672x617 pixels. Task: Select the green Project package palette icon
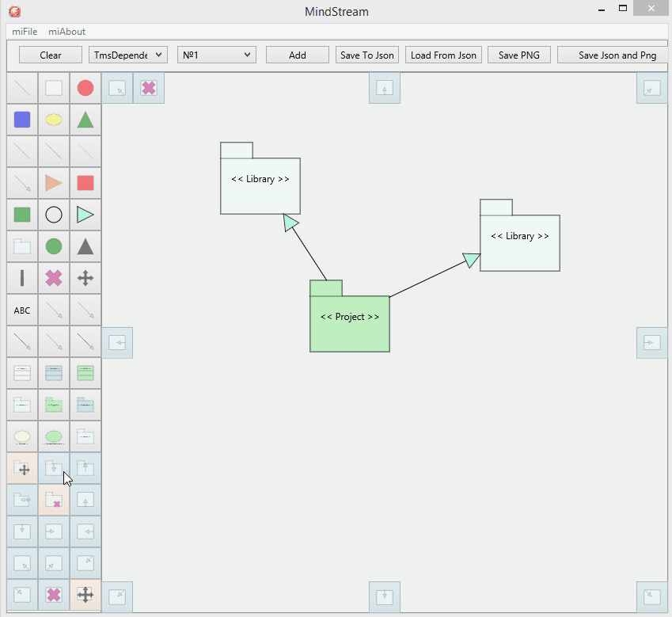(x=54, y=405)
